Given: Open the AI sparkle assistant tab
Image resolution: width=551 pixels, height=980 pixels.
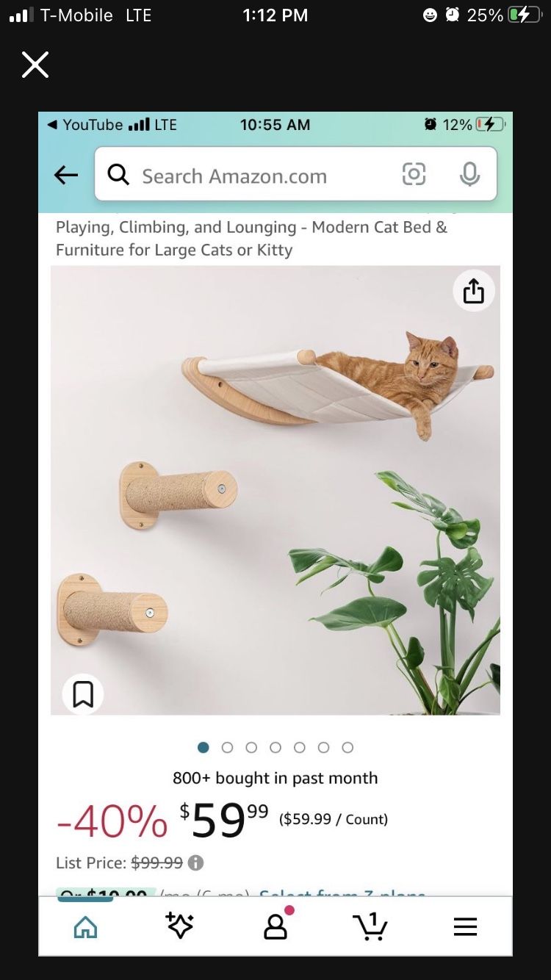Looking at the screenshot, I should 180,926.
